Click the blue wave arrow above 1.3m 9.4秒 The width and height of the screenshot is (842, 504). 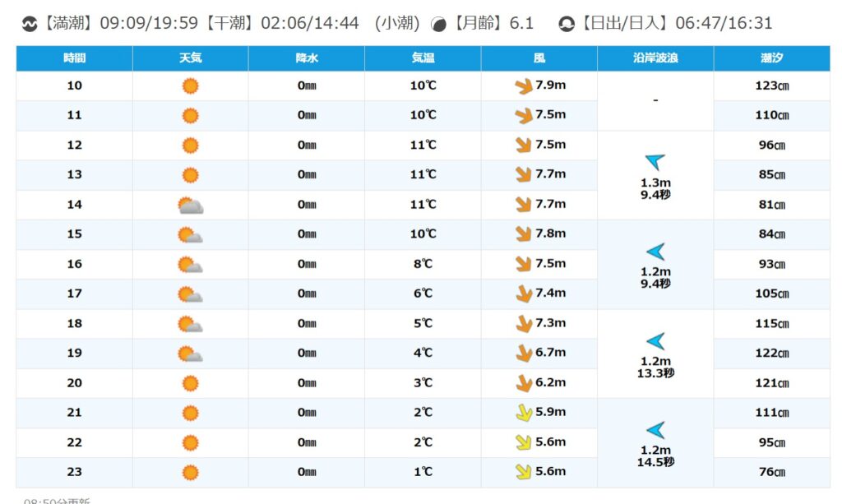coord(655,161)
